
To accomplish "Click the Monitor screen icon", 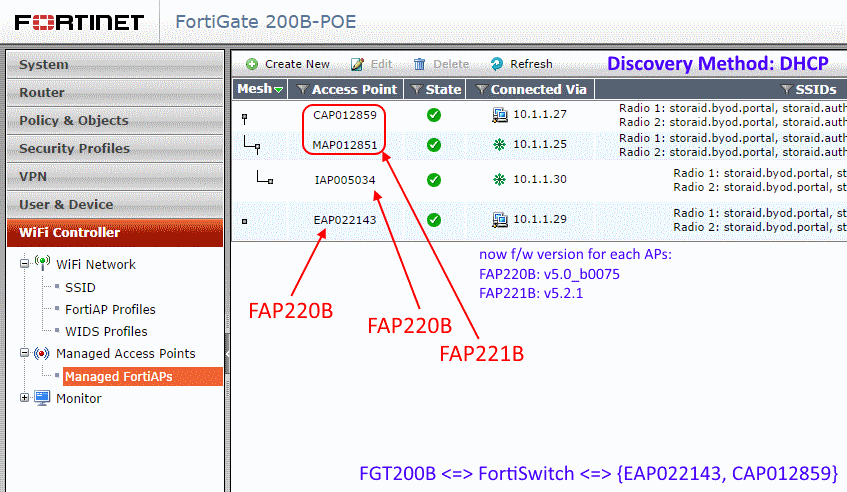I will [42, 398].
